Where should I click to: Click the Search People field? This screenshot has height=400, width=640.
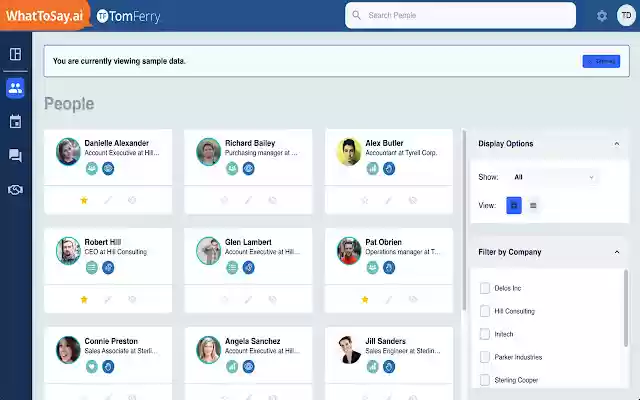(x=460, y=16)
